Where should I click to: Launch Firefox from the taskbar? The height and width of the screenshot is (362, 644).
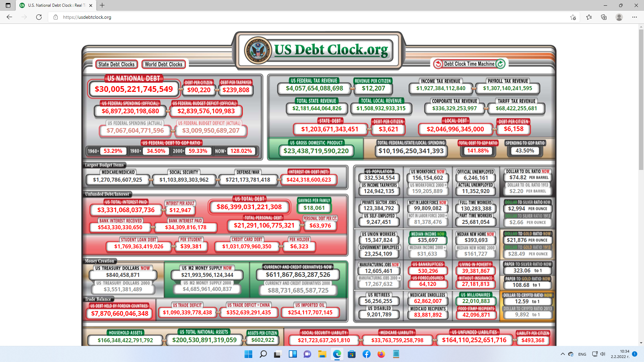tap(381, 354)
